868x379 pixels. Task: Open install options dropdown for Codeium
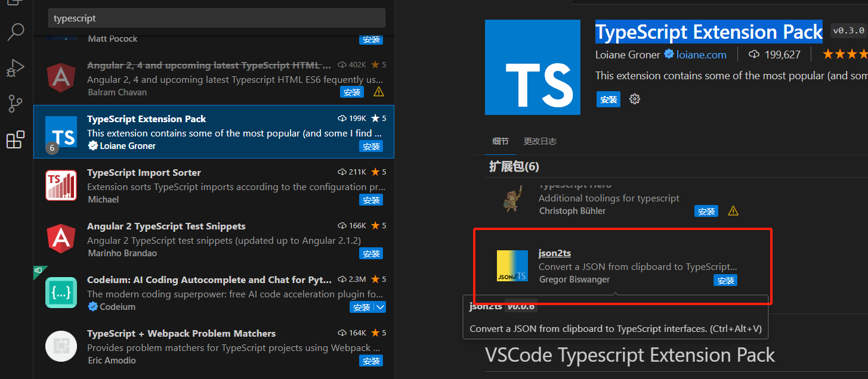pos(380,307)
